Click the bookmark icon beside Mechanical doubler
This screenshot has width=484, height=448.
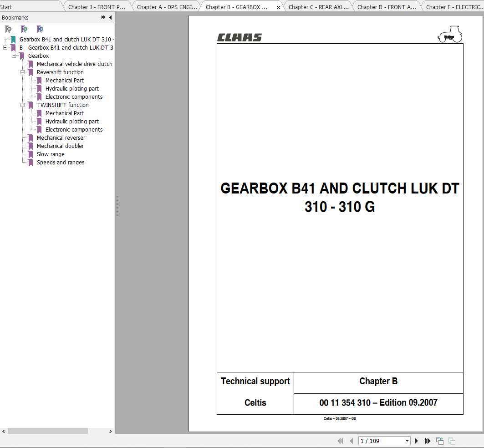pyautogui.click(x=31, y=146)
